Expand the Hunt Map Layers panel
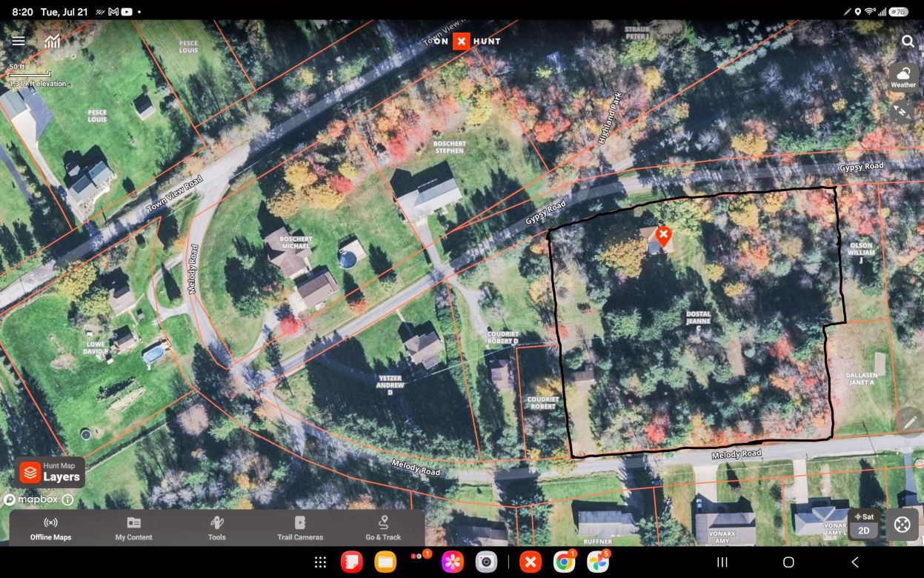924x578 pixels. 50,472
